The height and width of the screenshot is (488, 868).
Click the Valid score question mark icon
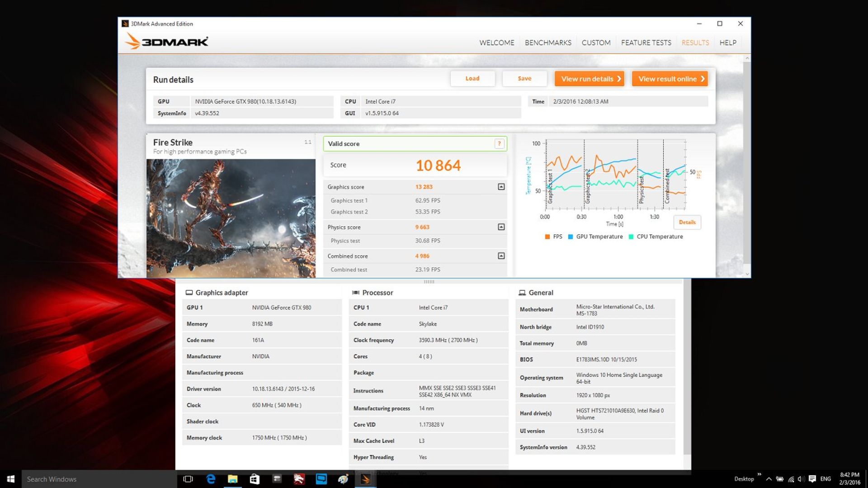point(499,144)
